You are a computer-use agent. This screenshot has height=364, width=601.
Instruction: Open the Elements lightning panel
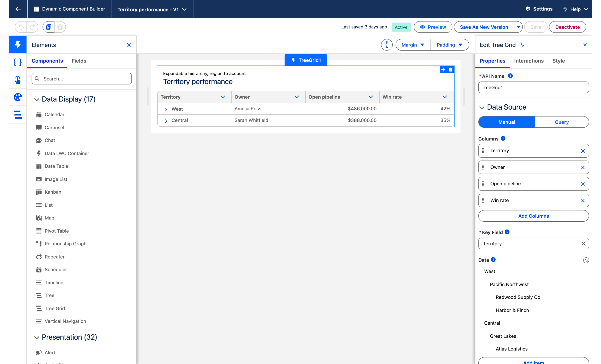[18, 45]
